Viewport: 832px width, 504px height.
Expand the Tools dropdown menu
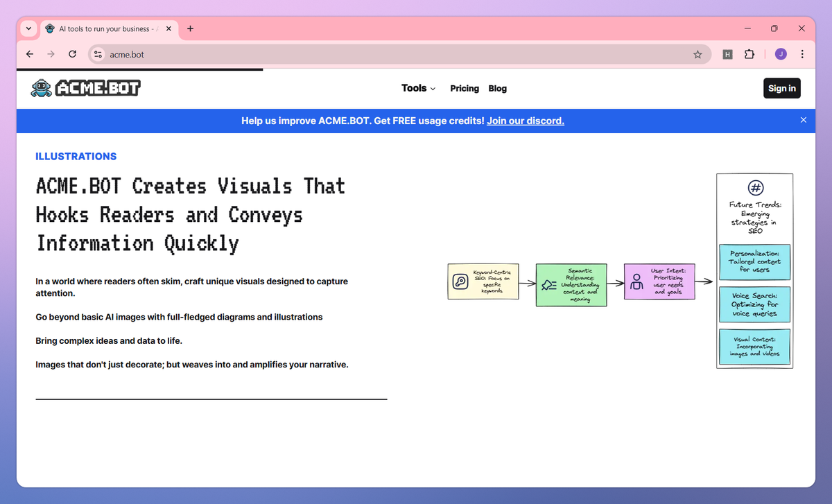click(x=418, y=88)
